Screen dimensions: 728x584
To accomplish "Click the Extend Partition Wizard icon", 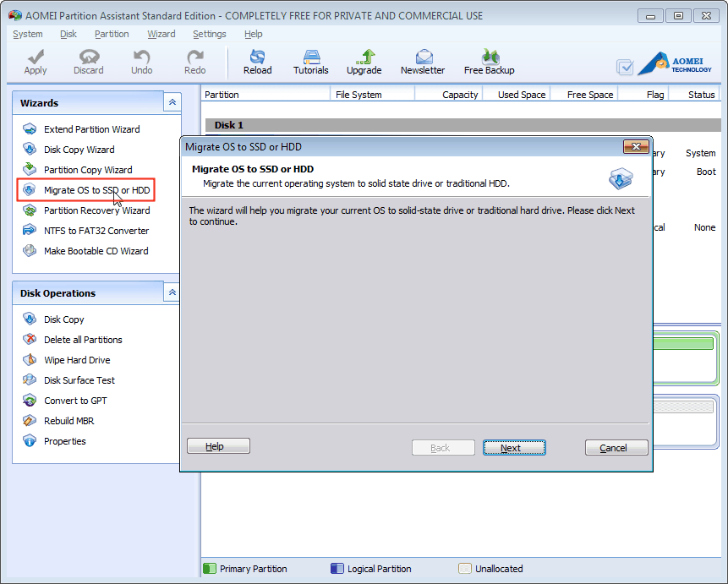I will click(30, 129).
